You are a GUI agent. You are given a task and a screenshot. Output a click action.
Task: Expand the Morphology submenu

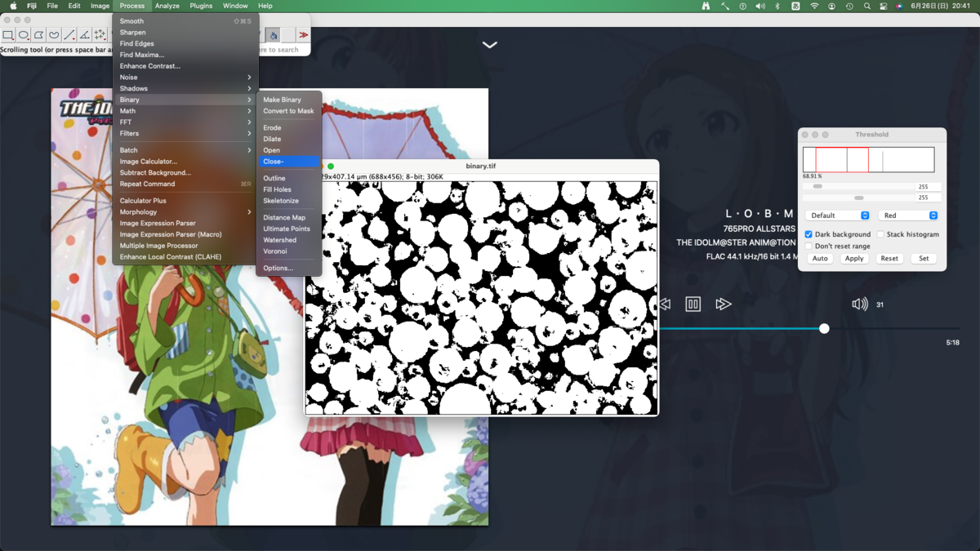coord(185,212)
